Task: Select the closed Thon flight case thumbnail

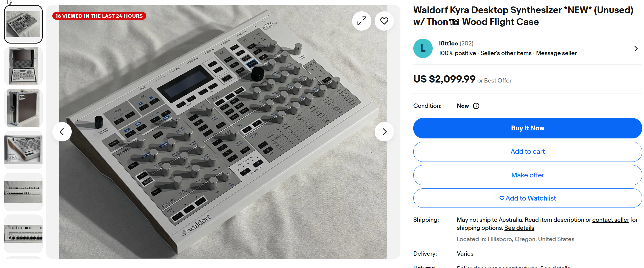Action: pyautogui.click(x=23, y=108)
